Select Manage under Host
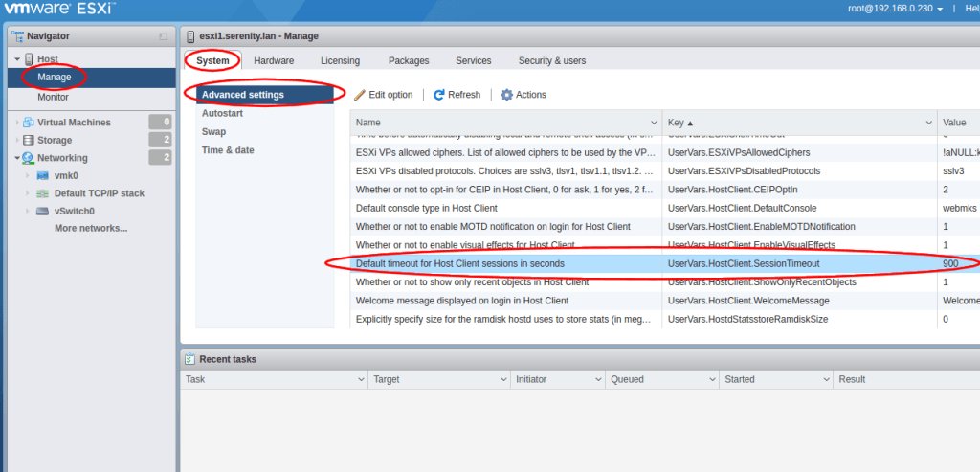980x472 pixels. click(x=92, y=78)
